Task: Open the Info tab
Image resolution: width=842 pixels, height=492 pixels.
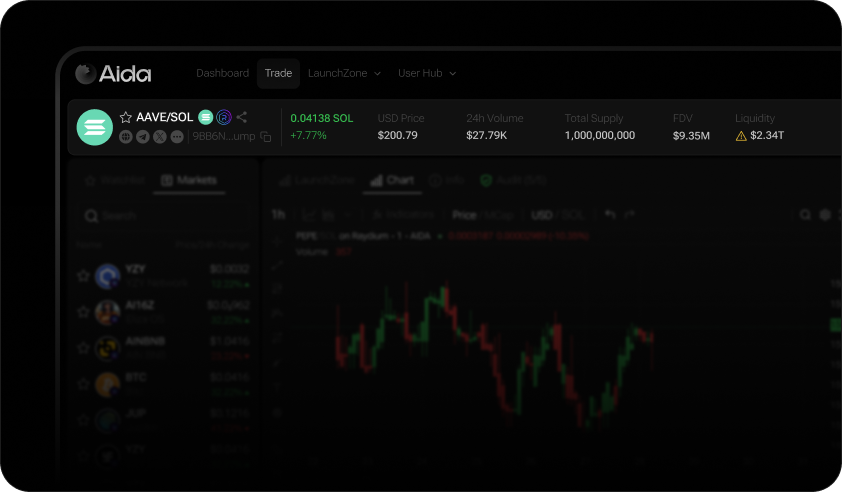Action: [x=446, y=180]
